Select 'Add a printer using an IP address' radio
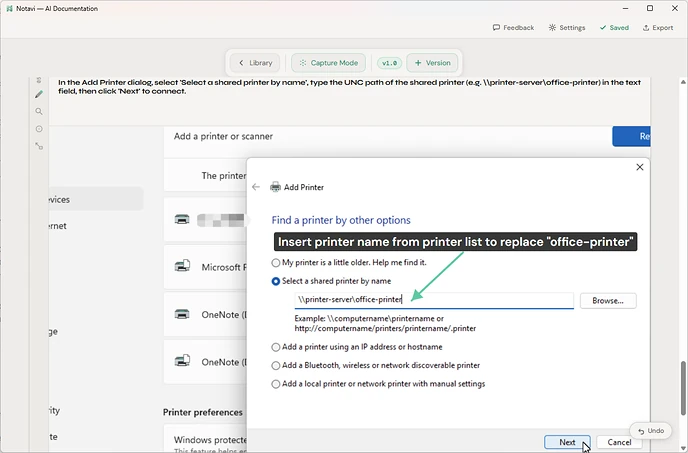The image size is (688, 453). pos(276,347)
